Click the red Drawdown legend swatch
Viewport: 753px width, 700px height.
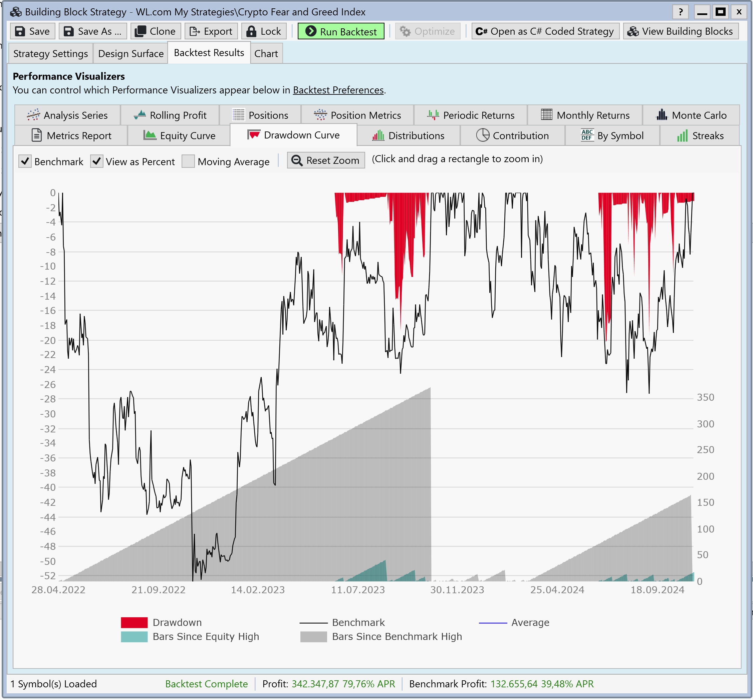coord(134,622)
